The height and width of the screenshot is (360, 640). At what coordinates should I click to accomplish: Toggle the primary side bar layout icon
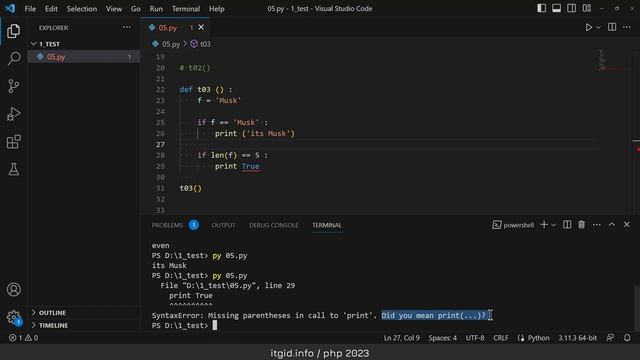point(541,8)
